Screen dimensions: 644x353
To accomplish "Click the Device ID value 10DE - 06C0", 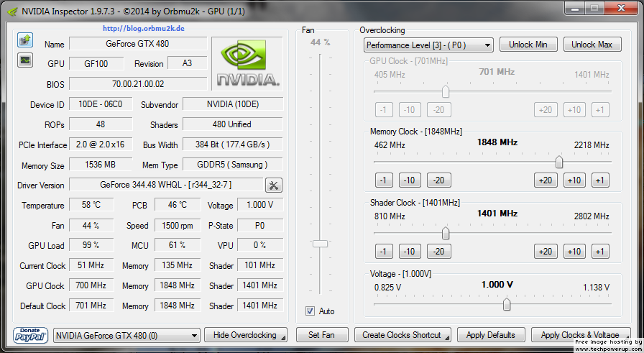I will pos(100,104).
